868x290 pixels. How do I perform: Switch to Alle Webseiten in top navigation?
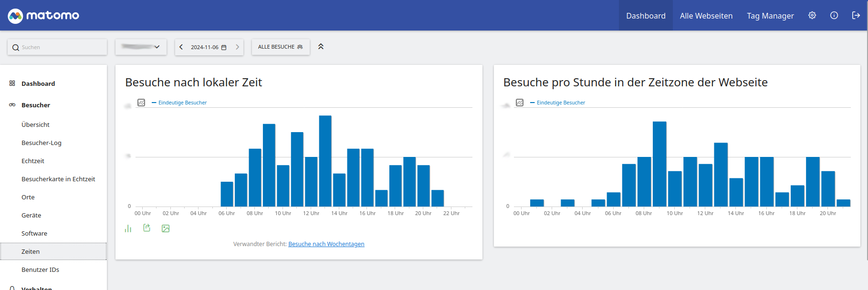click(706, 16)
